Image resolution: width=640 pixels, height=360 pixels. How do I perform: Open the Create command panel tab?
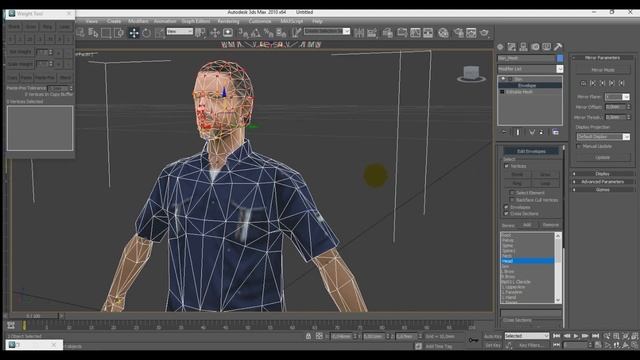500,47
